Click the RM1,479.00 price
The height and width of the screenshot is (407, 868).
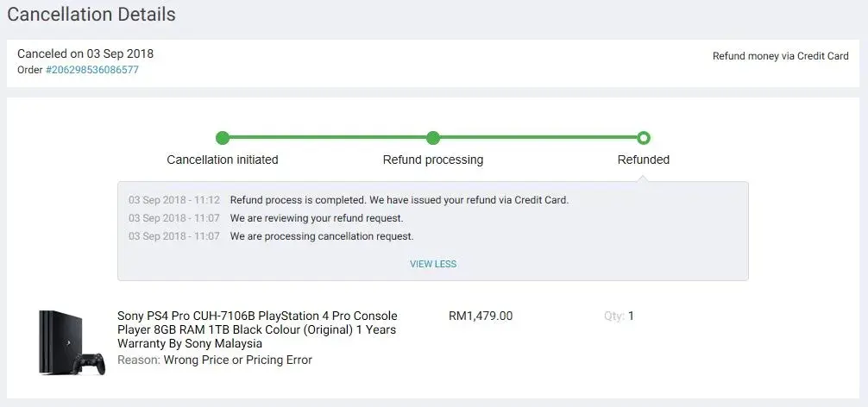pos(481,316)
